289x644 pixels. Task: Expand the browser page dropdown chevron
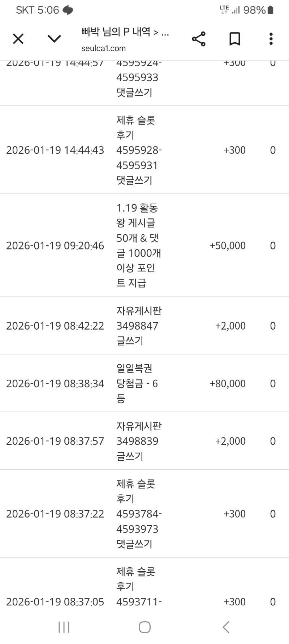54,39
